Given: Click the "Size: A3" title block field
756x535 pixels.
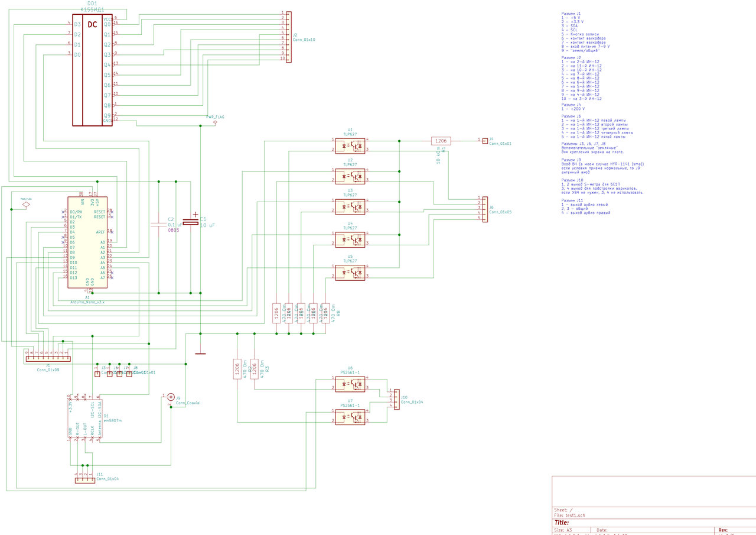Looking at the screenshot, I should click(563, 530).
